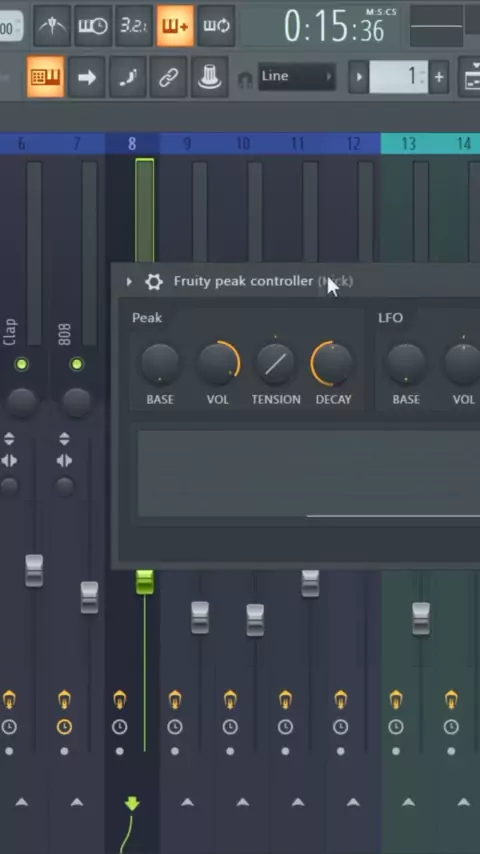480x854 pixels.
Task: Add new pattern with plus button
Action: tap(439, 77)
